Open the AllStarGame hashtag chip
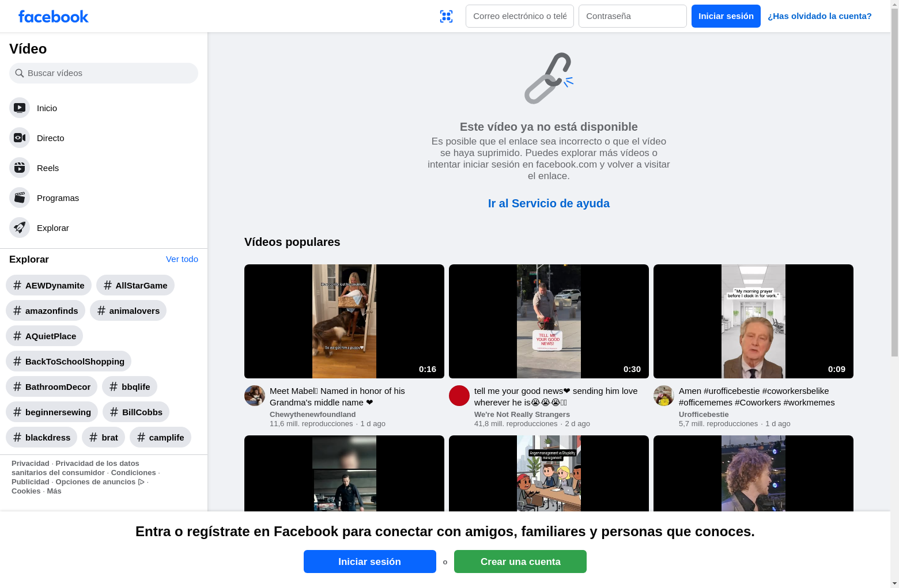899x588 pixels. (x=135, y=285)
